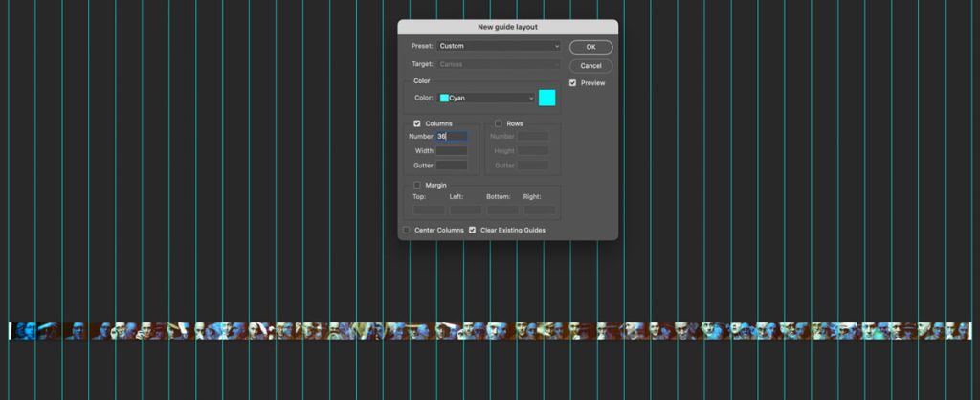
Task: Enable the Rows checkbox
Action: [x=499, y=123]
